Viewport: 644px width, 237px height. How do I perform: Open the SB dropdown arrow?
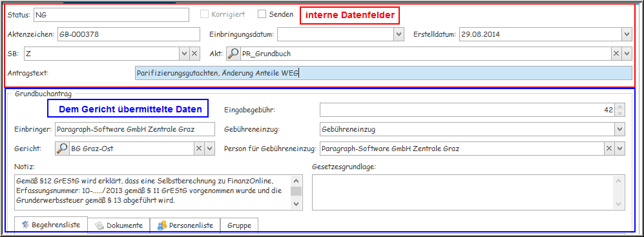coord(184,54)
